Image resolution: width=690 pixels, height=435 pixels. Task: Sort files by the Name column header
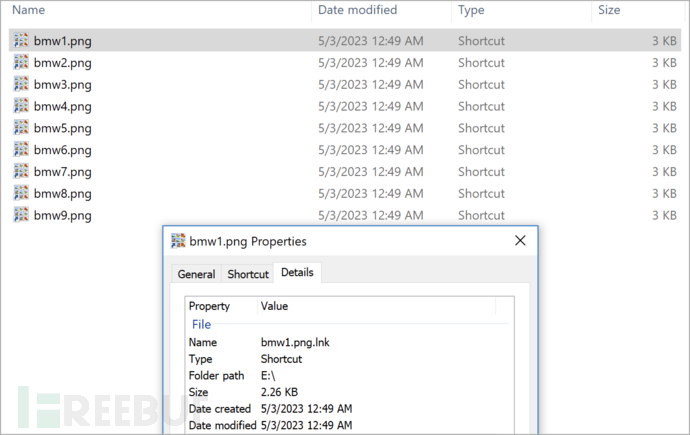click(29, 10)
